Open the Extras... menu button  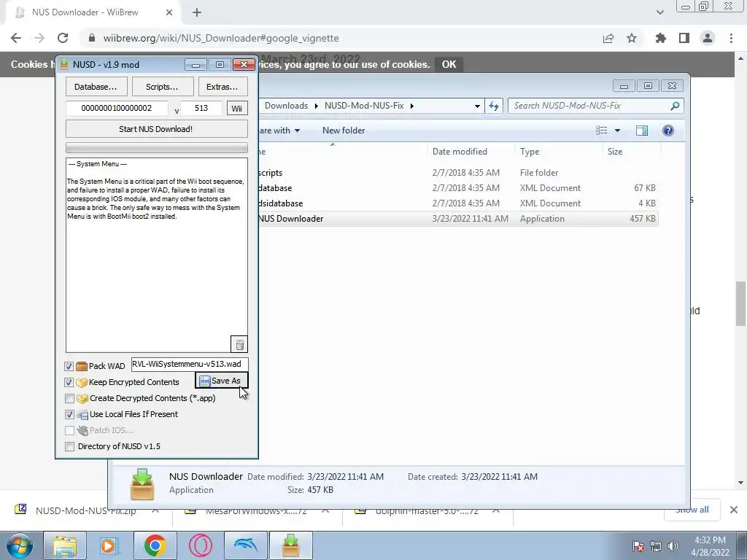click(222, 87)
